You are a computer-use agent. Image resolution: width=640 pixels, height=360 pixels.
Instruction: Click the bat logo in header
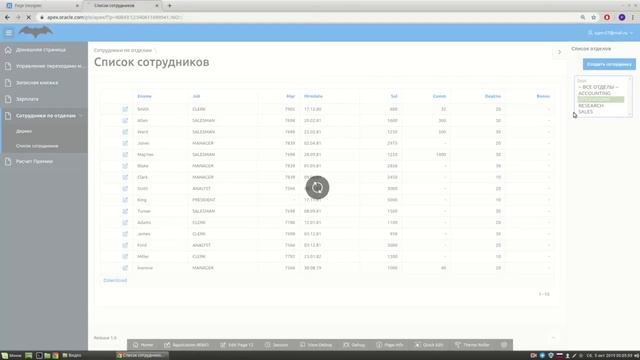(36, 32)
